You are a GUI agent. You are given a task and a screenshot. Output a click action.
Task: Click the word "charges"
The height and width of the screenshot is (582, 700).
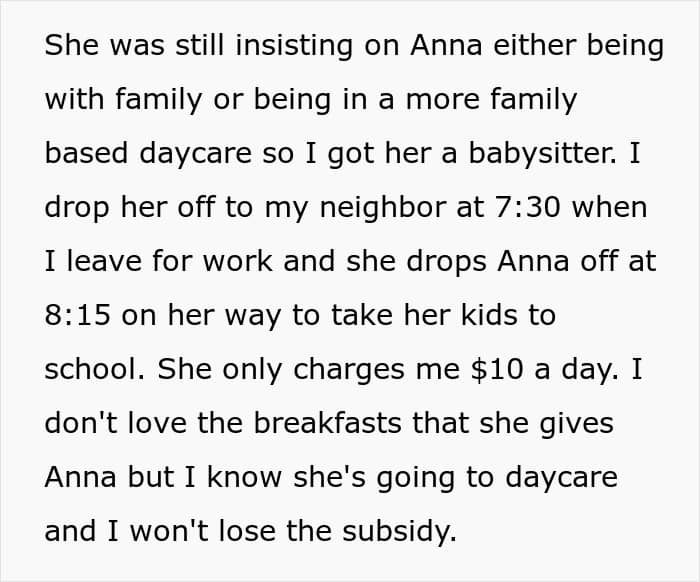click(349, 370)
